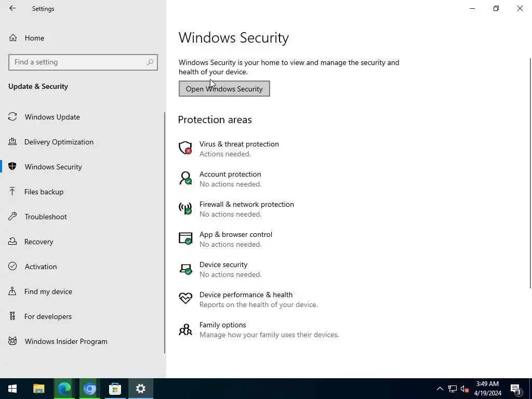The width and height of the screenshot is (532, 399).
Task: Click 'Actions needed.' under Virus & threat protection
Action: pyautogui.click(x=225, y=154)
